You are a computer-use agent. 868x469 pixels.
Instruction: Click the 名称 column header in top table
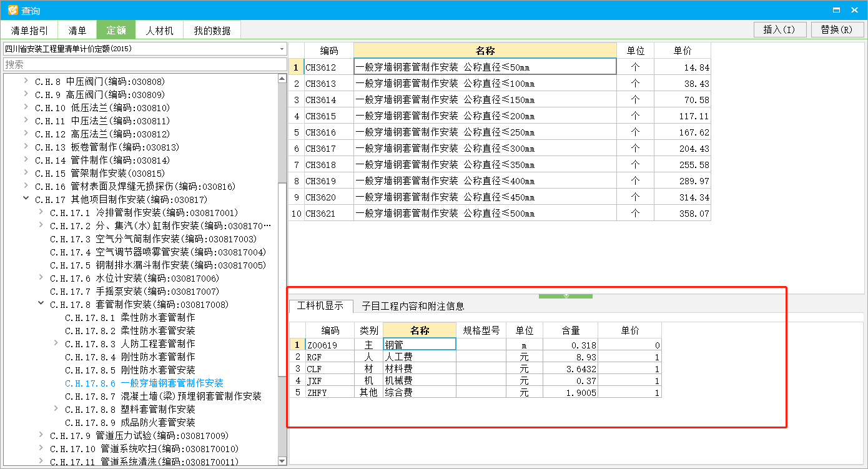point(485,51)
